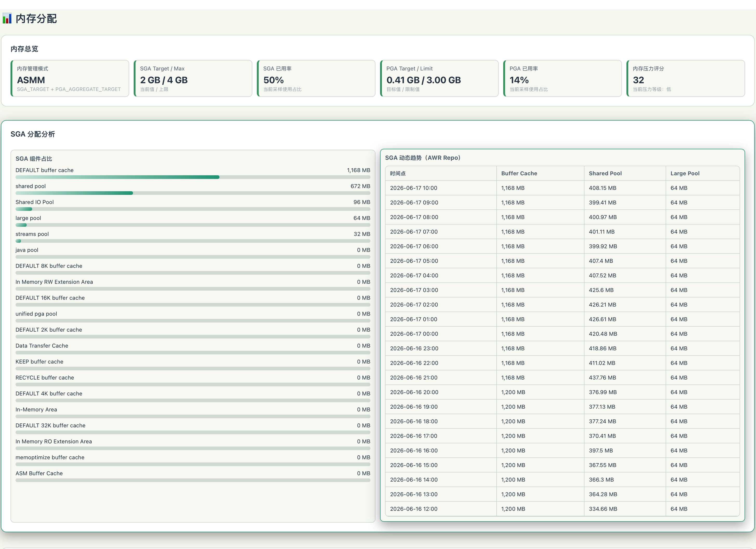Viewport: 756px width, 549px height.
Task: Click the bar chart icon beside 内存分配
Action: click(x=7, y=19)
